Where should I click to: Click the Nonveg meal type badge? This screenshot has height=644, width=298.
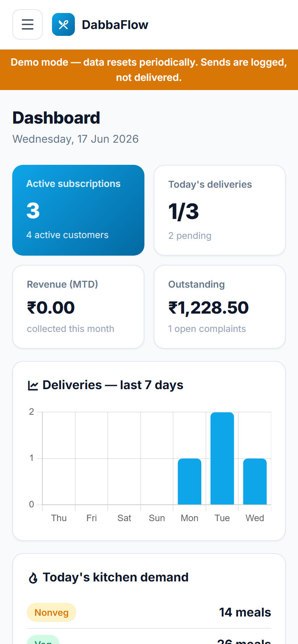(x=52, y=613)
